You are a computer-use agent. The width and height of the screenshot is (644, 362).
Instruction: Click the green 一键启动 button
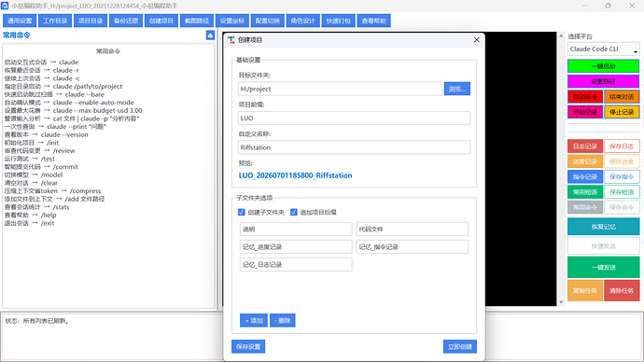[x=603, y=66]
